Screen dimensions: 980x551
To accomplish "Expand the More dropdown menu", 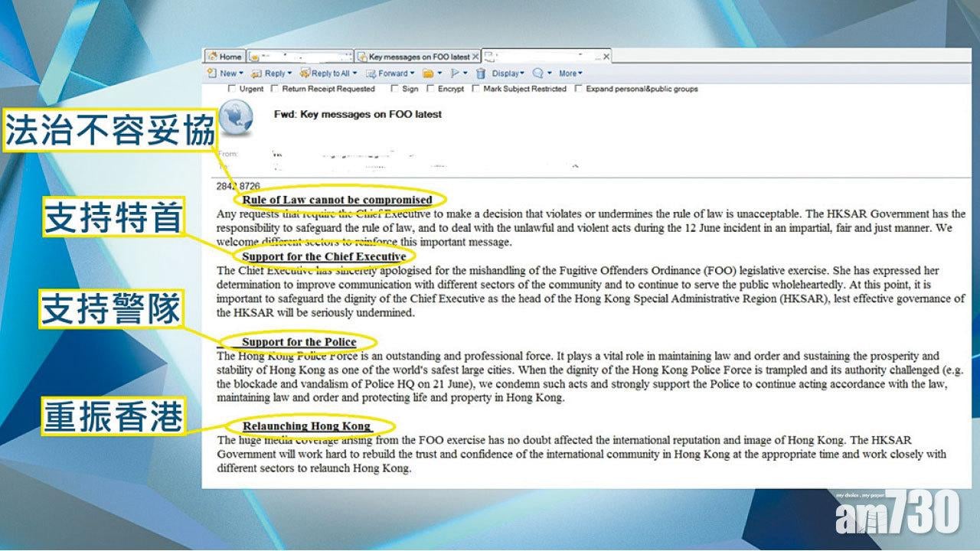I will tap(570, 73).
